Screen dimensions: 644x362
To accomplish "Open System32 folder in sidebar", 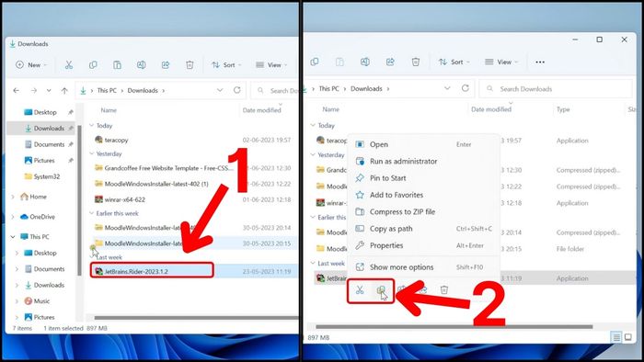I will (42, 176).
